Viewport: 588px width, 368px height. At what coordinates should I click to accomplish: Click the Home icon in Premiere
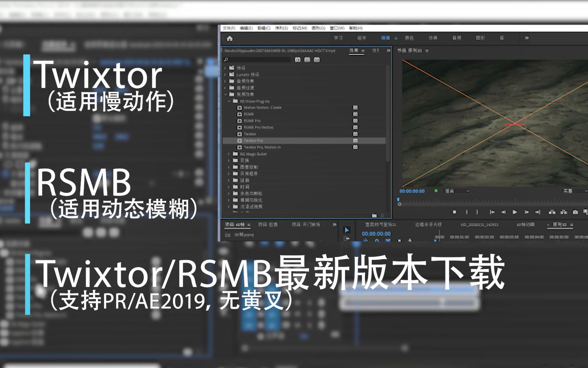point(230,38)
